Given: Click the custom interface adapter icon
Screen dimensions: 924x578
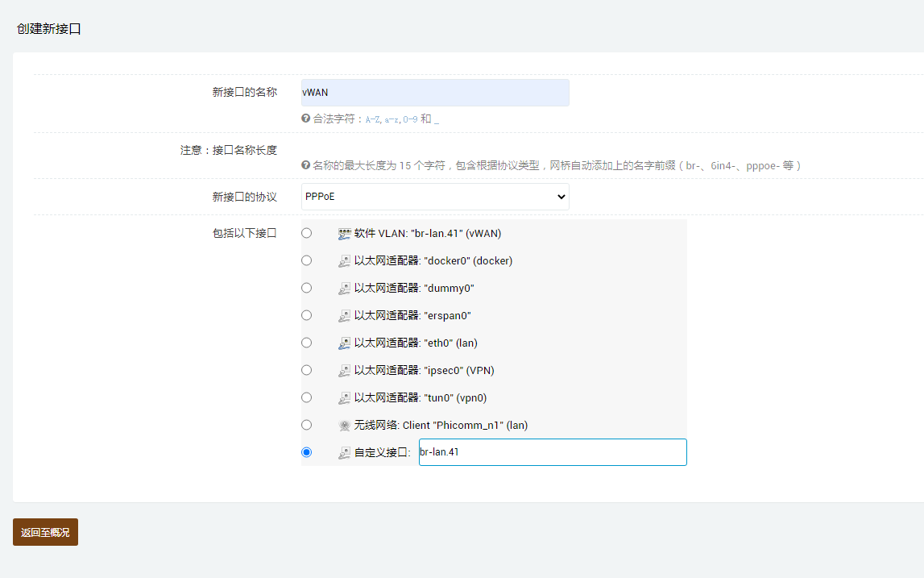Looking at the screenshot, I should 344,453.
